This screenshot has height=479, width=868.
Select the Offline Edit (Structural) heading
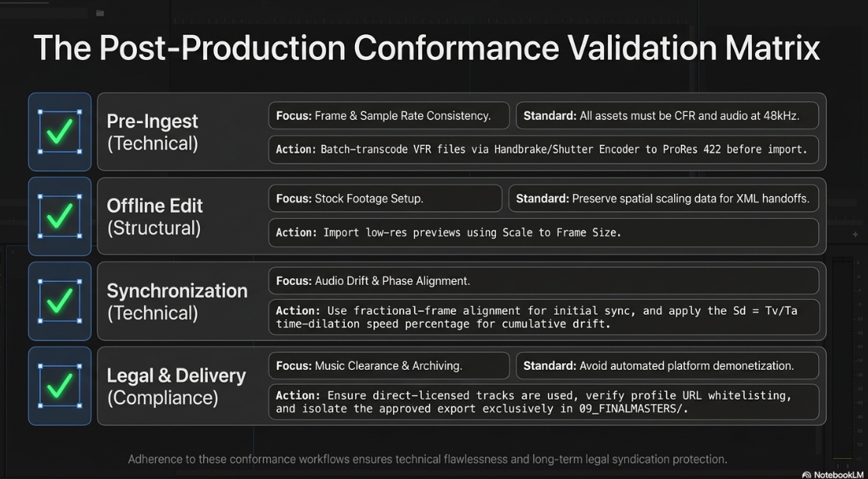click(x=155, y=217)
